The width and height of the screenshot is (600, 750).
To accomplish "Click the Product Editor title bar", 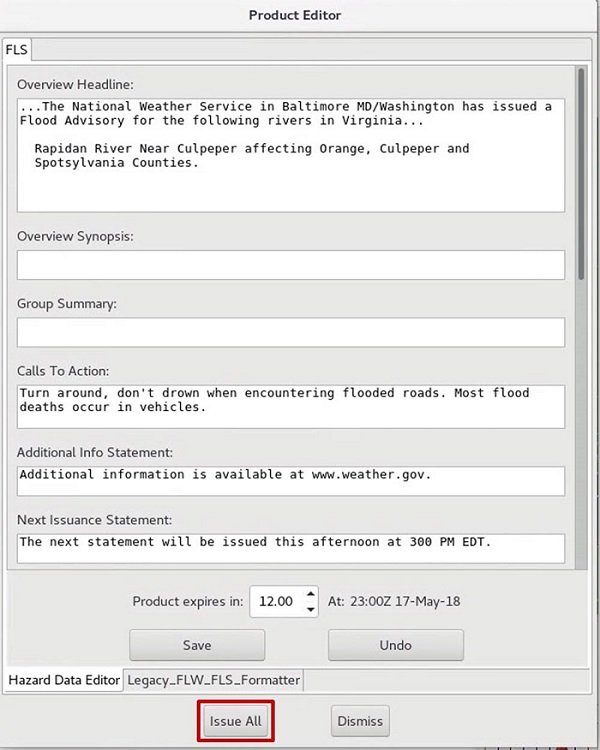I will point(295,15).
